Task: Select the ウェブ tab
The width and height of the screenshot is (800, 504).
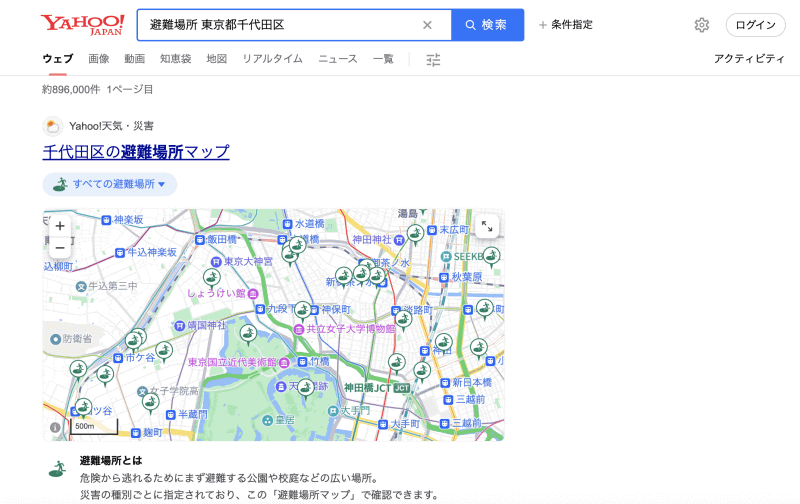Action: coord(58,59)
